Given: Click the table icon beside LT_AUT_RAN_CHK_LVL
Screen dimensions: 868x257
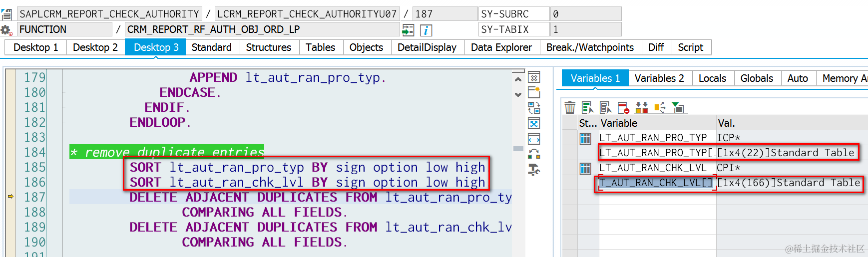Looking at the screenshot, I should [x=585, y=168].
